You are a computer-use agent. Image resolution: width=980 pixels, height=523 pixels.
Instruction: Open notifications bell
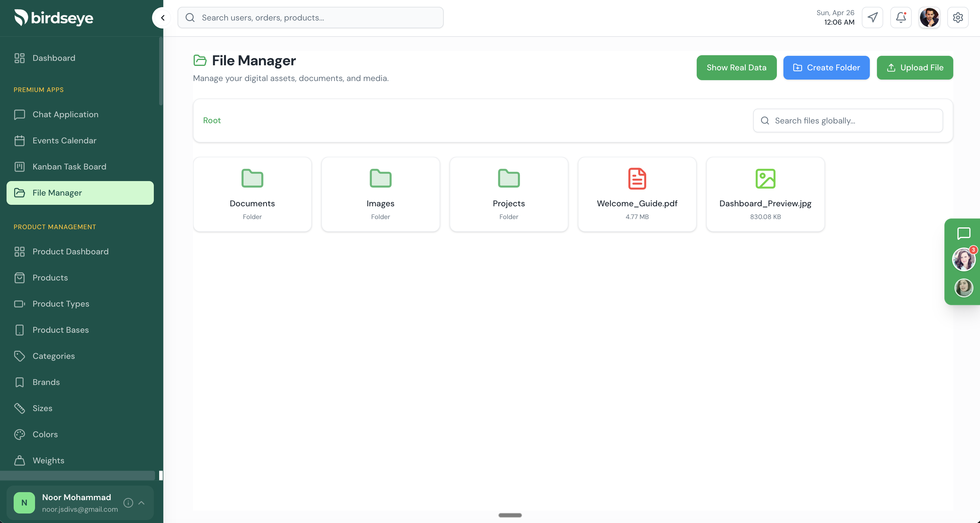(x=900, y=18)
